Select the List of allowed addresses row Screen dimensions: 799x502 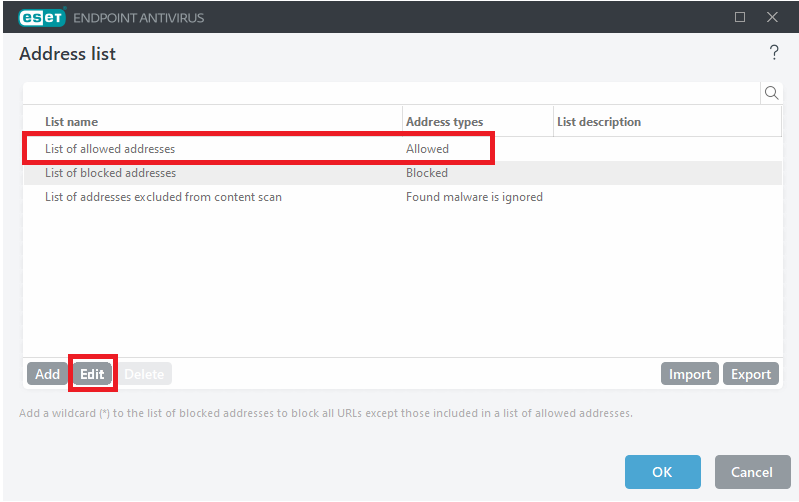tap(110, 149)
